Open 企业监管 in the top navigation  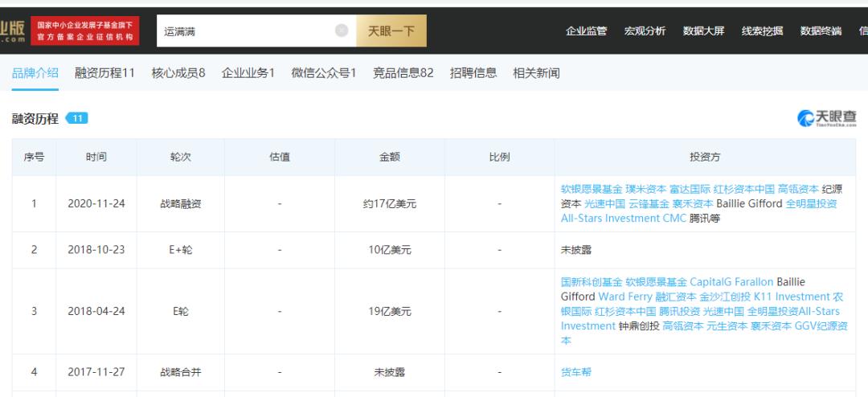[x=586, y=31]
